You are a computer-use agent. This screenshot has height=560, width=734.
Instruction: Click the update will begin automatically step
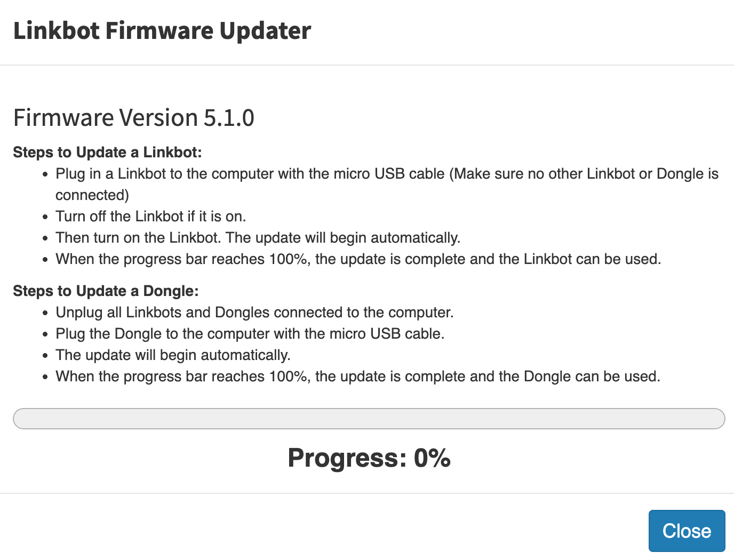173,355
